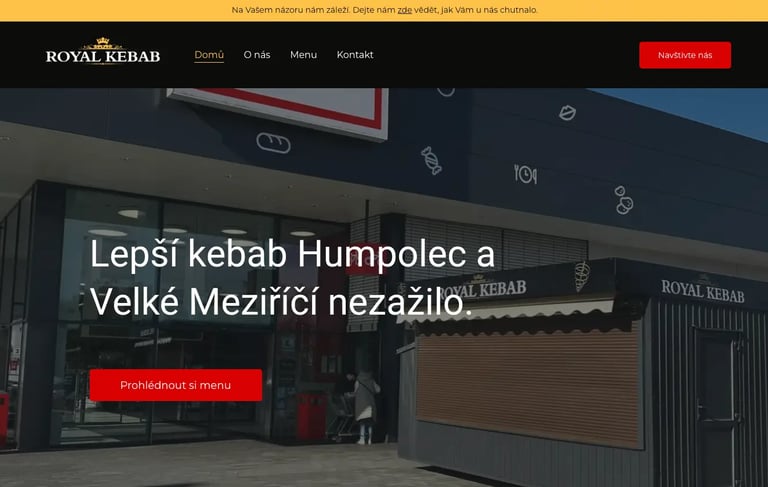Viewport: 768px width, 487px height.
Task: Click the kebab skewer icon on kiosk
Action: point(582,276)
